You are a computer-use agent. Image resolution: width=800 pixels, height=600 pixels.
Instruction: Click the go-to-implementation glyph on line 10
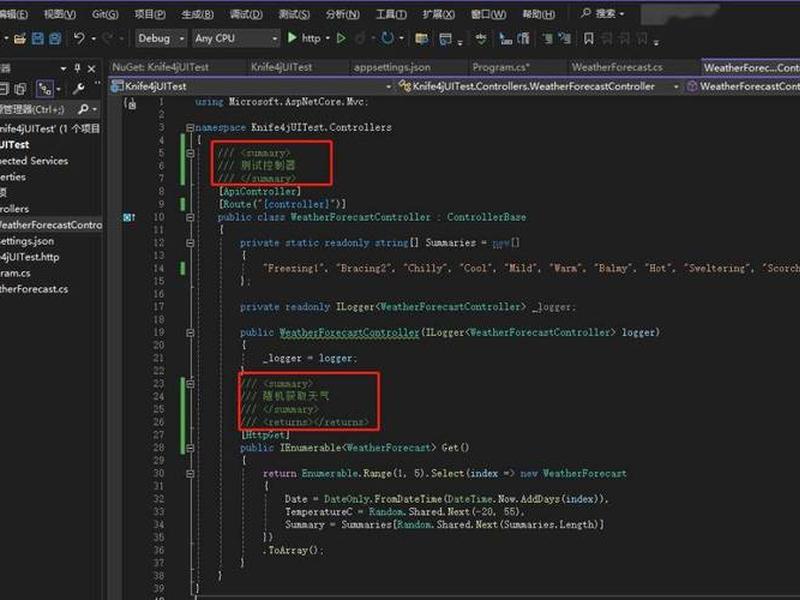click(x=129, y=217)
